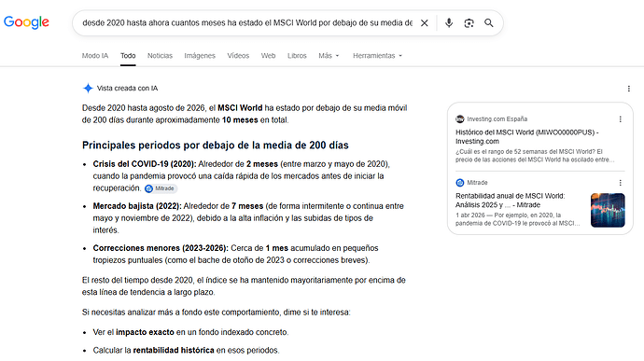The image size is (644, 361).
Task: Click 'Mercado bajista (2022):' text
Action: pos(137,206)
